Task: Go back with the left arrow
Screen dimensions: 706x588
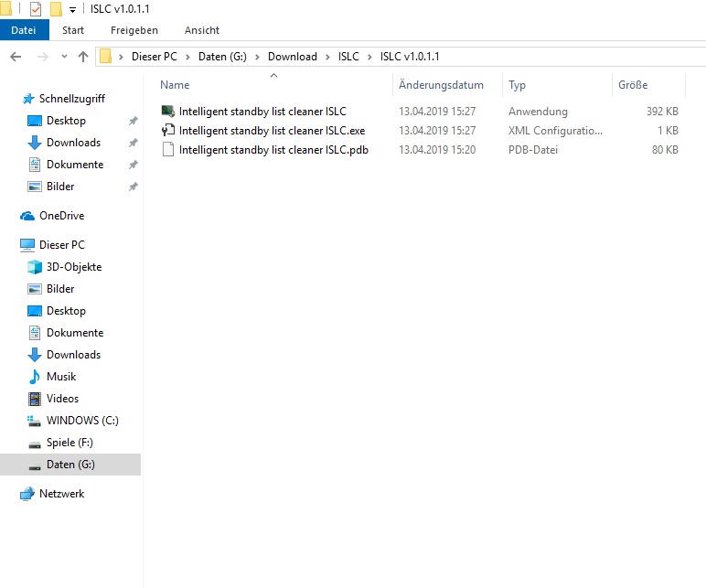Action: coord(16,57)
